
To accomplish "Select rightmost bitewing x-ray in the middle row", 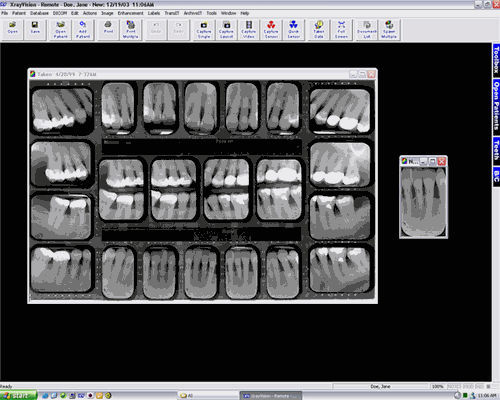I will coord(279,189).
